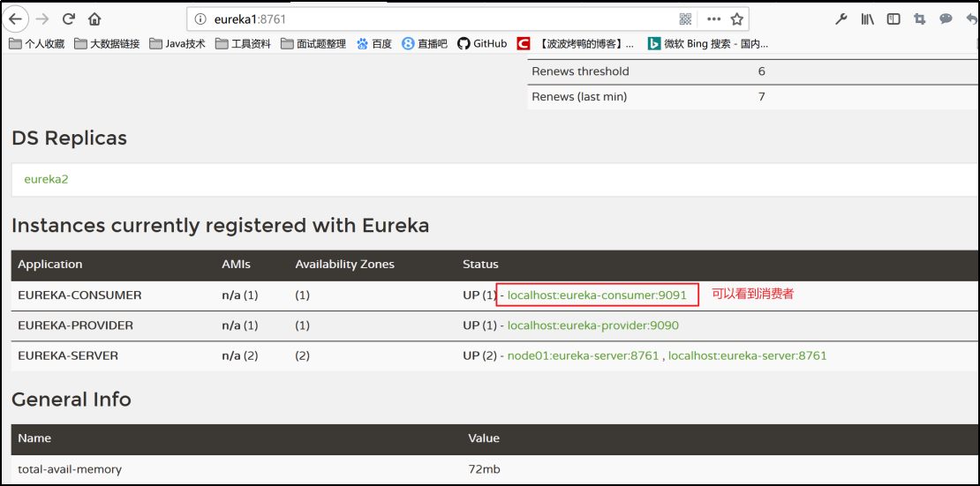Open the 个人收藏 bookmark folder

(x=37, y=44)
